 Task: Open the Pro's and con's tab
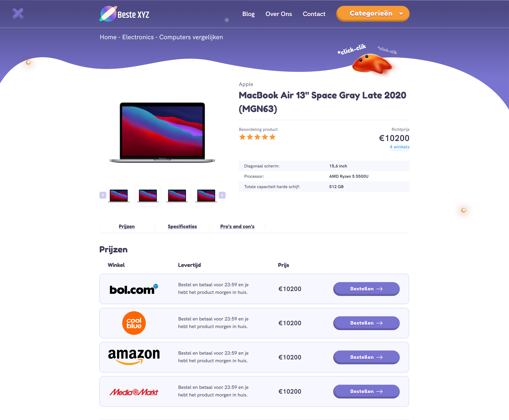coord(237,226)
